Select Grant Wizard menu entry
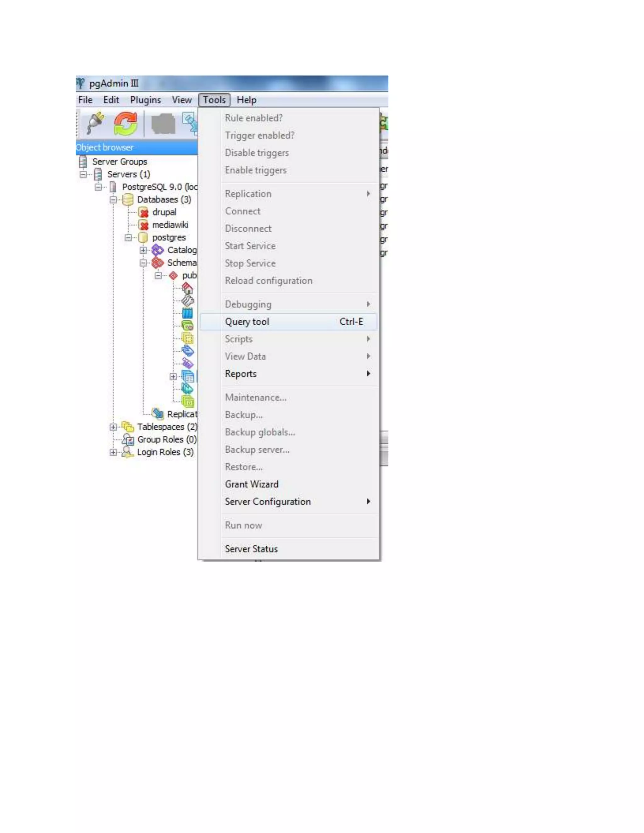Viewport: 644px width, 833px height. click(x=288, y=484)
